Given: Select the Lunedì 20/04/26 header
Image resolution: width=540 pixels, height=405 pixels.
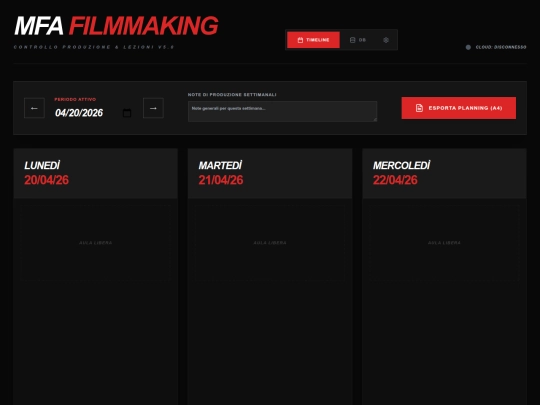Looking at the screenshot, I should (x=95, y=173).
